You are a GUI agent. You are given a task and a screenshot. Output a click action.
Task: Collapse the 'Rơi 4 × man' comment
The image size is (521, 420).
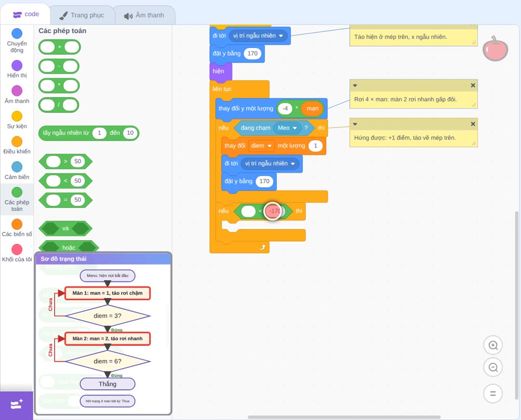(x=355, y=85)
